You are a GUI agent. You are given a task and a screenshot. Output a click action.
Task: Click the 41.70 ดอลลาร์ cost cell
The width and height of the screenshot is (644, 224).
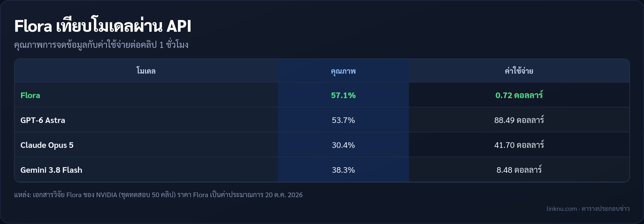(519, 144)
